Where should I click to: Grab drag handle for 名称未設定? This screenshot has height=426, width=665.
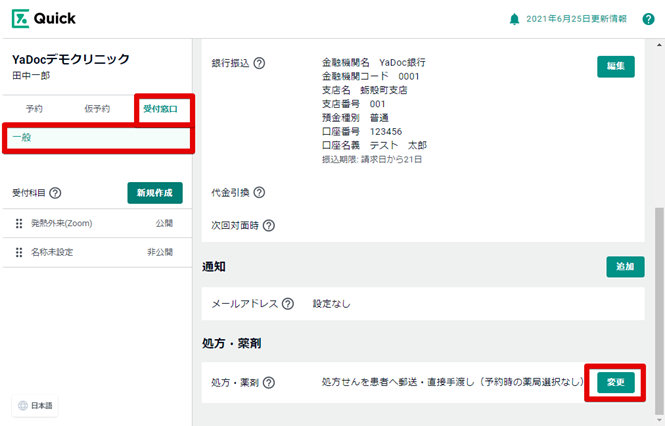coord(18,253)
